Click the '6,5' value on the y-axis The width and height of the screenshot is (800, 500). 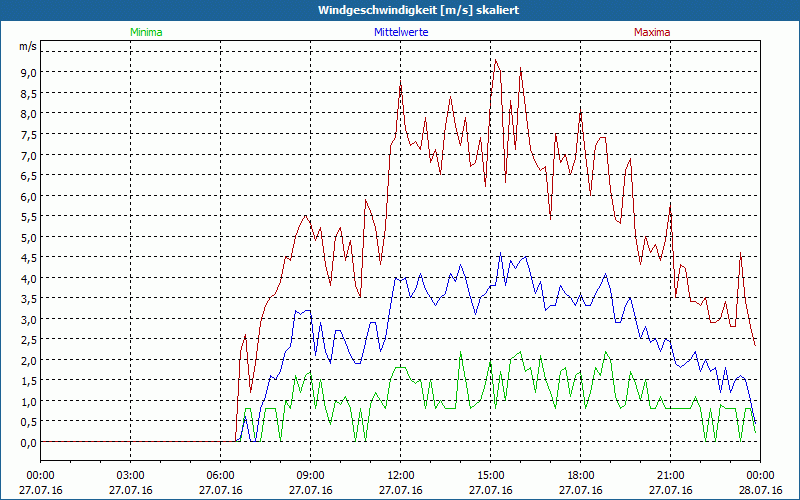[29, 176]
